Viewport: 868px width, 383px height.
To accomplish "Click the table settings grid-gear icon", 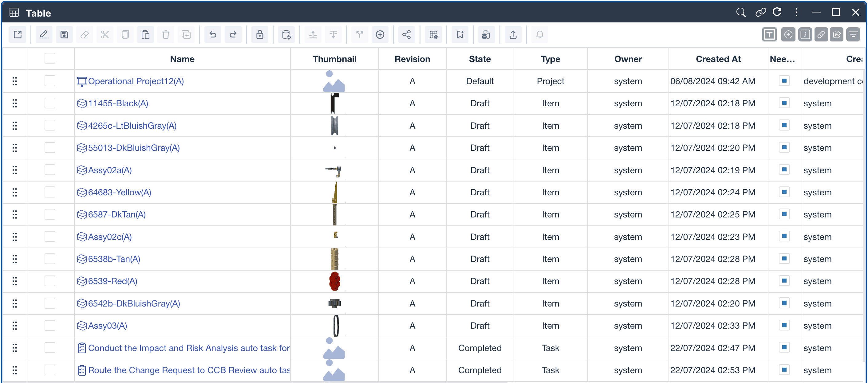I will pyautogui.click(x=433, y=34).
